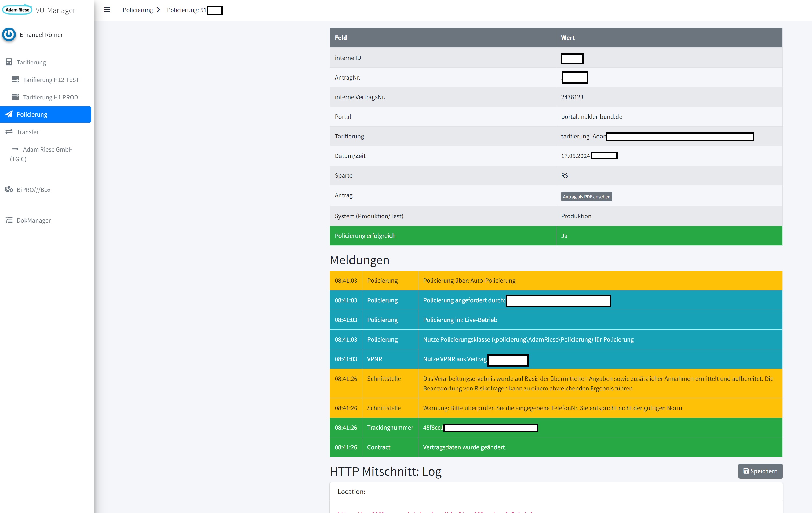Open Tarifierung H1 PROD

click(x=50, y=97)
